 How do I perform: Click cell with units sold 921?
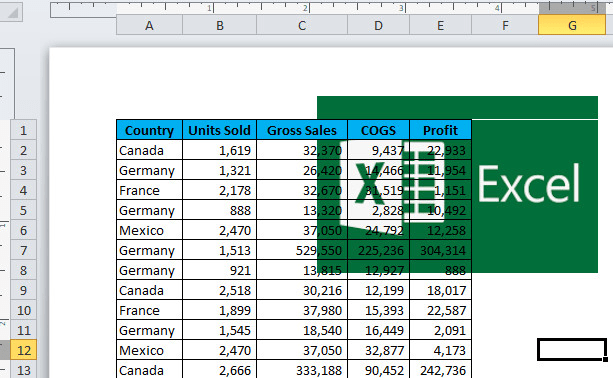(x=219, y=270)
